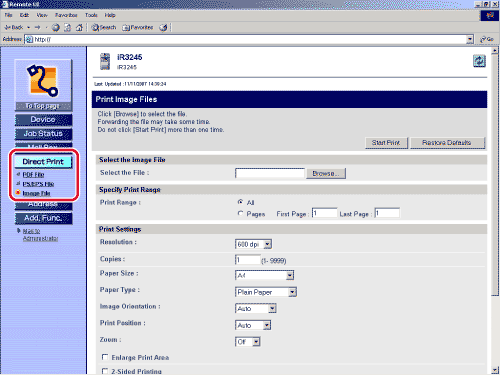Open the Add. Func. sidebar section
The image size is (500, 375).
[43, 218]
